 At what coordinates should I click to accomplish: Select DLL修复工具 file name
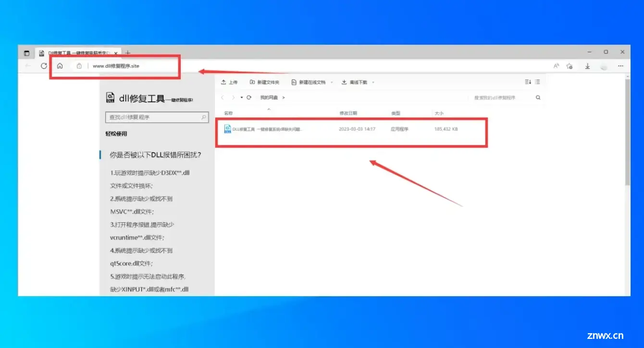pos(268,129)
